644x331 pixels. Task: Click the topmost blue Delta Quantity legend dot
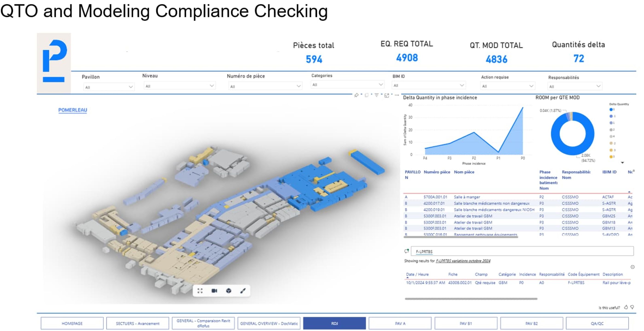click(x=611, y=109)
